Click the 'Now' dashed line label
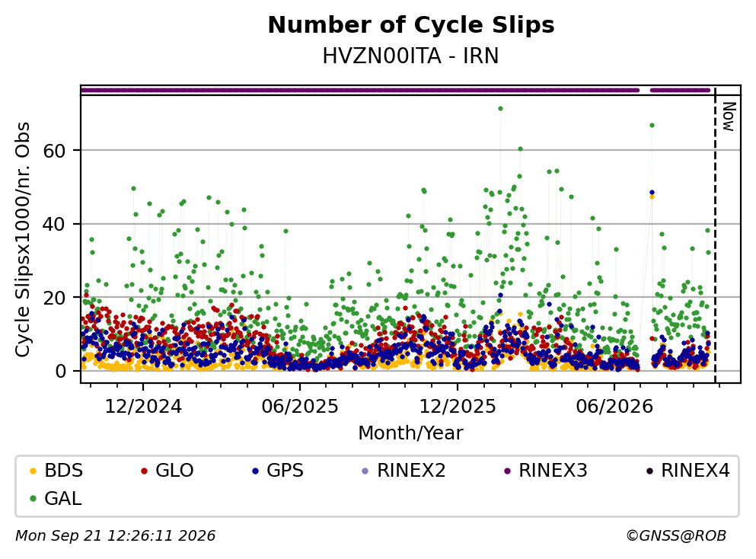The width and height of the screenshot is (756, 559). click(x=729, y=117)
